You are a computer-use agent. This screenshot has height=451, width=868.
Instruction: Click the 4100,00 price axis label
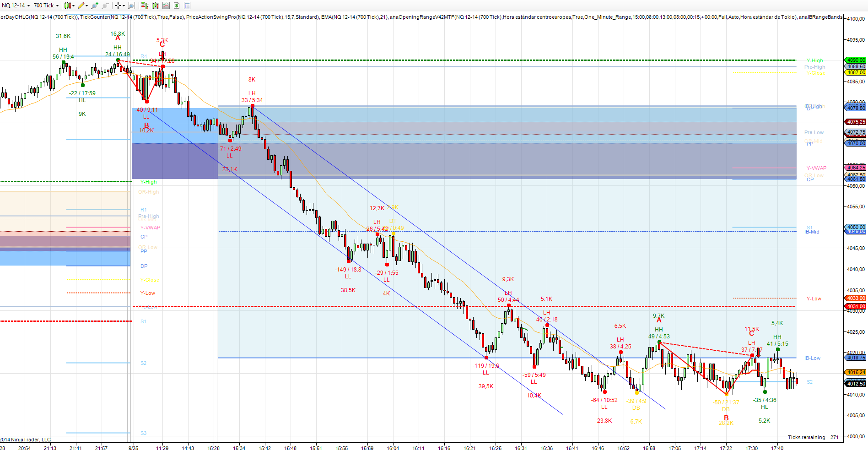pyautogui.click(x=856, y=19)
